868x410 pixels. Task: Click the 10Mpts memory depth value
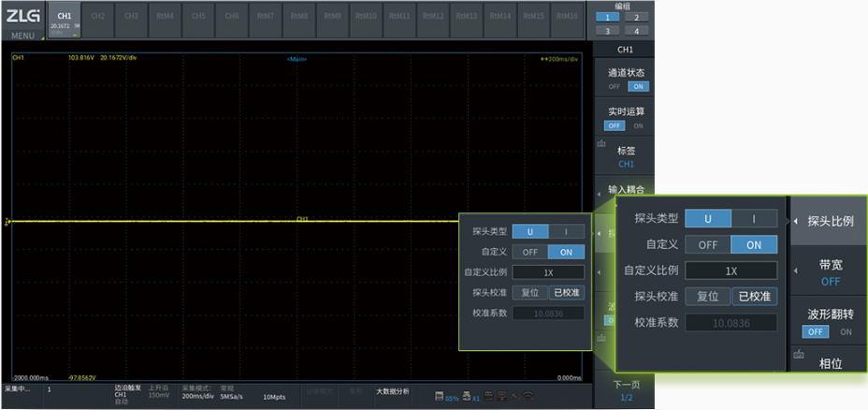[273, 397]
